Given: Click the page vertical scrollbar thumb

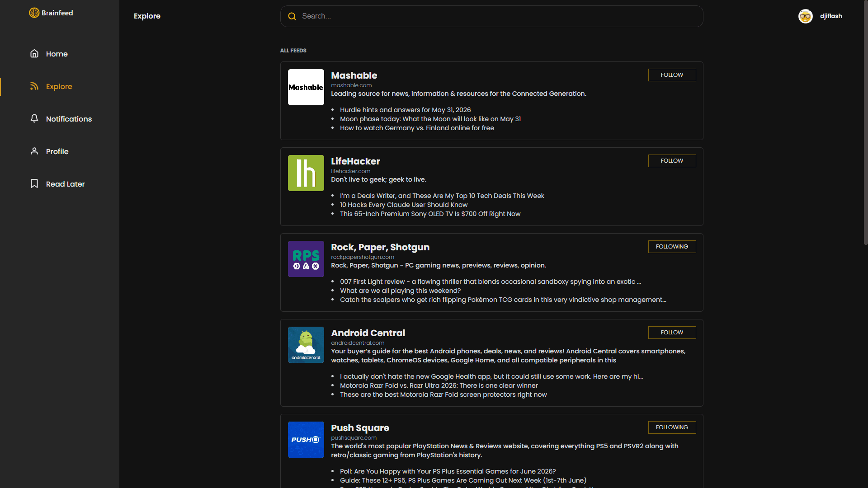Looking at the screenshot, I should click(x=866, y=122).
